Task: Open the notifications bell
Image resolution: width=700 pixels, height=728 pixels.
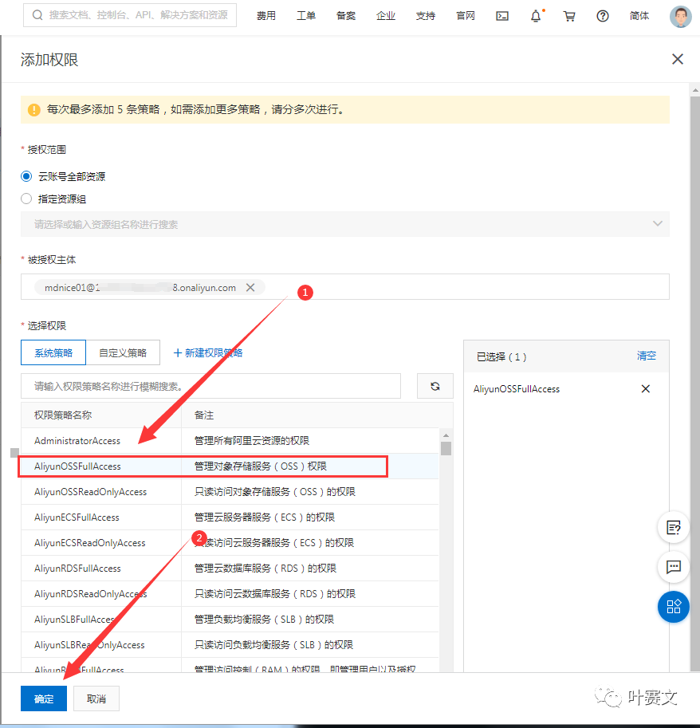Action: pyautogui.click(x=536, y=16)
